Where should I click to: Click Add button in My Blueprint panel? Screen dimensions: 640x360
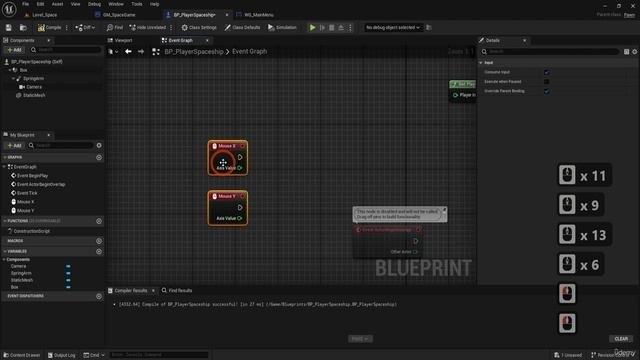[14, 145]
